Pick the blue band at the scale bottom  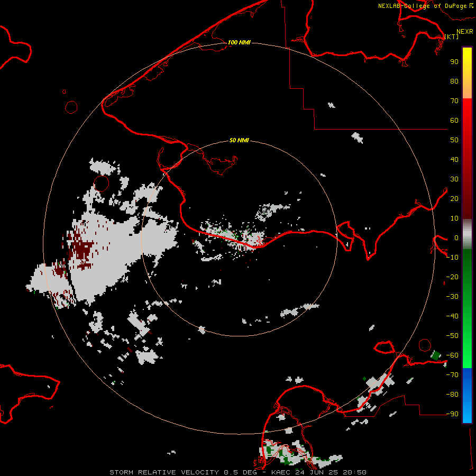point(467,396)
